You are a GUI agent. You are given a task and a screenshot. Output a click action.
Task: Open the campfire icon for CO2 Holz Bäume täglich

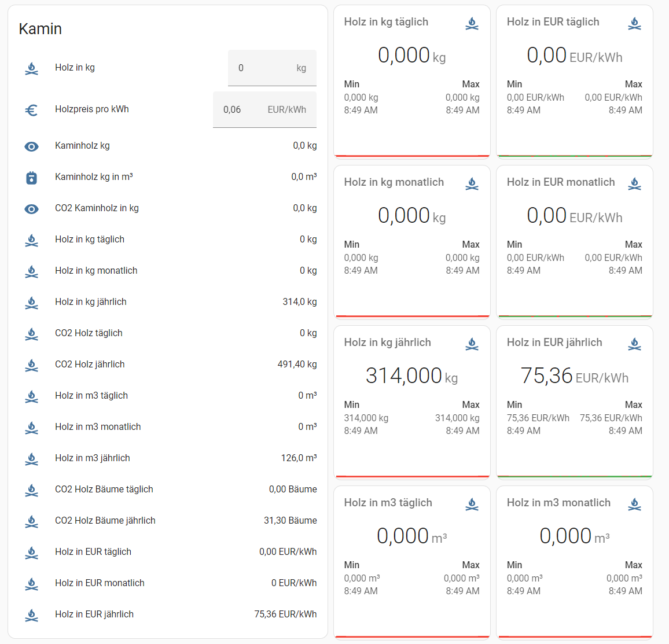coord(32,490)
